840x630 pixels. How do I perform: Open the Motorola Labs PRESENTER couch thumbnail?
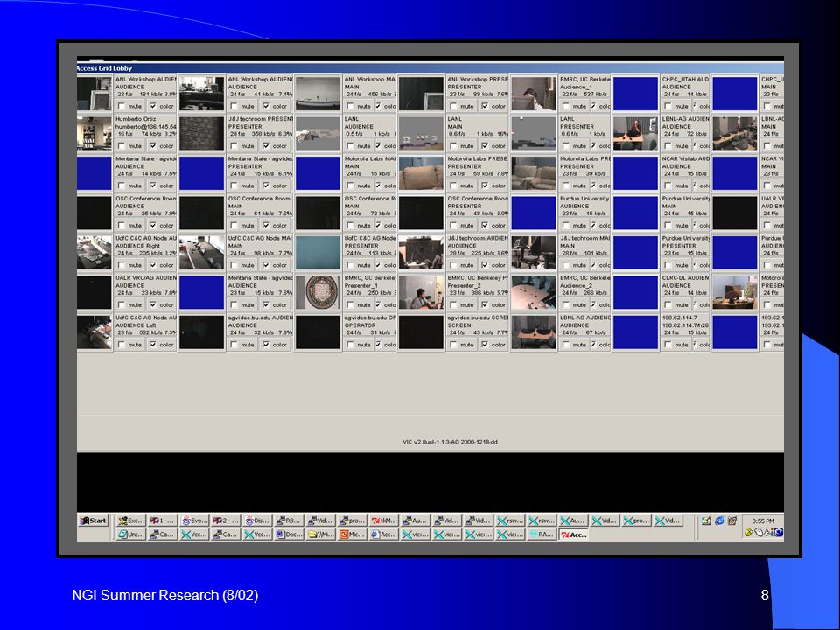pos(421,172)
